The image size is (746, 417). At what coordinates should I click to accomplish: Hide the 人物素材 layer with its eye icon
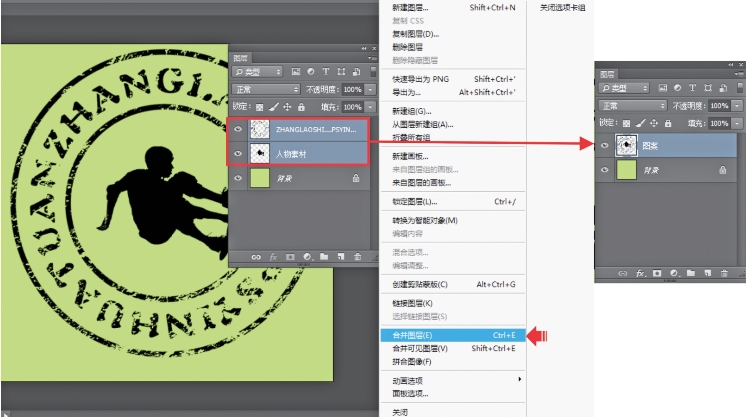pyautogui.click(x=237, y=153)
